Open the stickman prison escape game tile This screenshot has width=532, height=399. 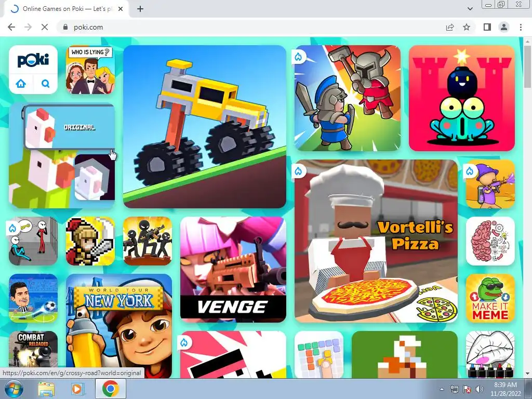pos(33,241)
